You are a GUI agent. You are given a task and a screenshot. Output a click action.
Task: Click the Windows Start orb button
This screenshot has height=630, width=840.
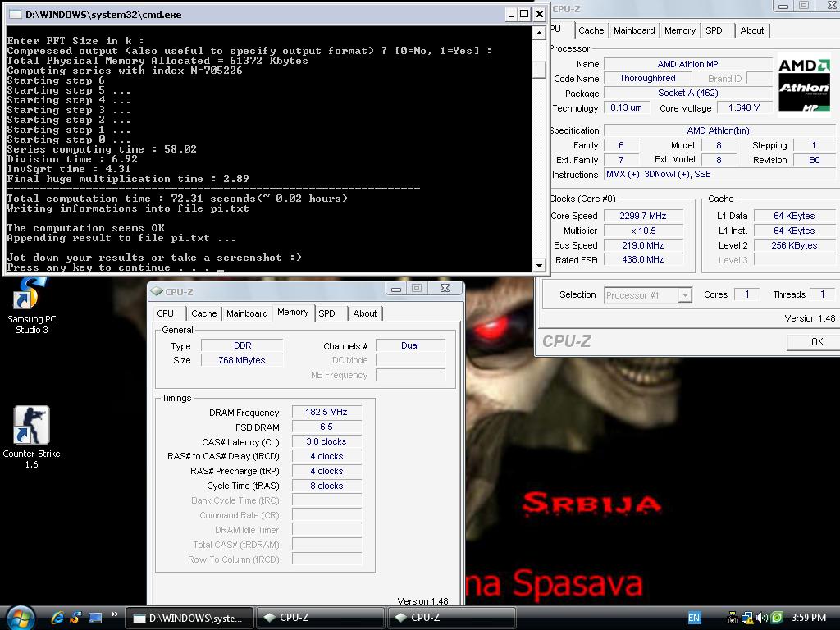pyautogui.click(x=21, y=618)
